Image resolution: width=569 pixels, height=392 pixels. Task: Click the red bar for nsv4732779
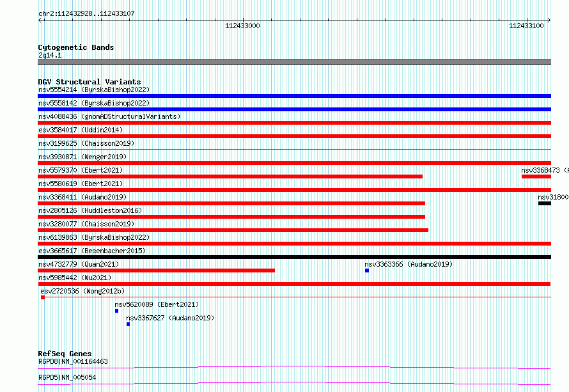(157, 270)
